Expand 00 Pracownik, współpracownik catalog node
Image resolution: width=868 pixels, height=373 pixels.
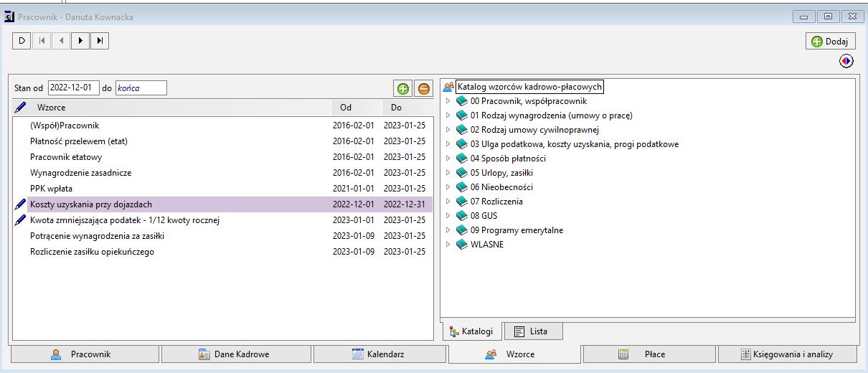(x=448, y=101)
